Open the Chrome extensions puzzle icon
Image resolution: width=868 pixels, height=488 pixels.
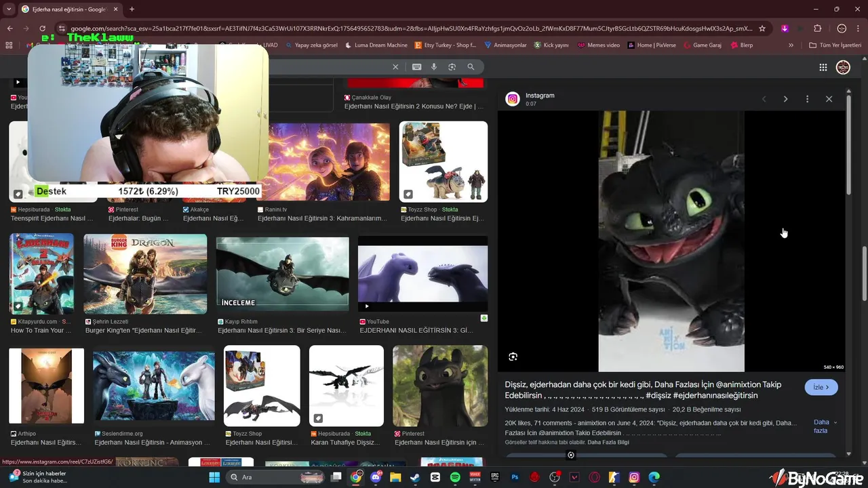818,28
